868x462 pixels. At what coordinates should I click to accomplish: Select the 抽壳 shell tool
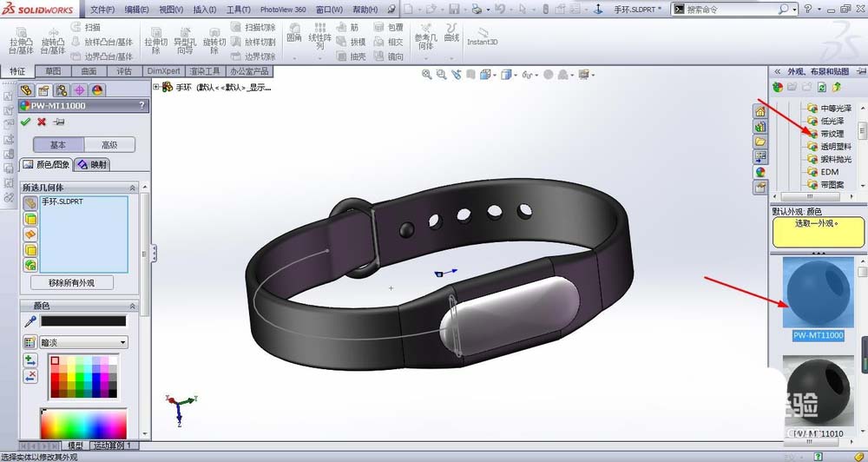(x=351, y=56)
